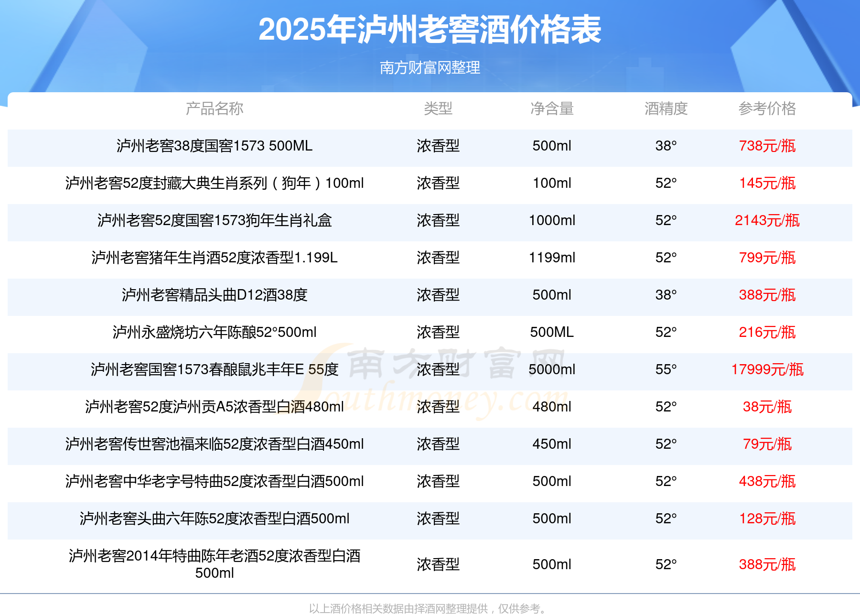Click "浓香型" in the 38度国窖1573 500ML row
The height and width of the screenshot is (616, 860).
pos(438,146)
